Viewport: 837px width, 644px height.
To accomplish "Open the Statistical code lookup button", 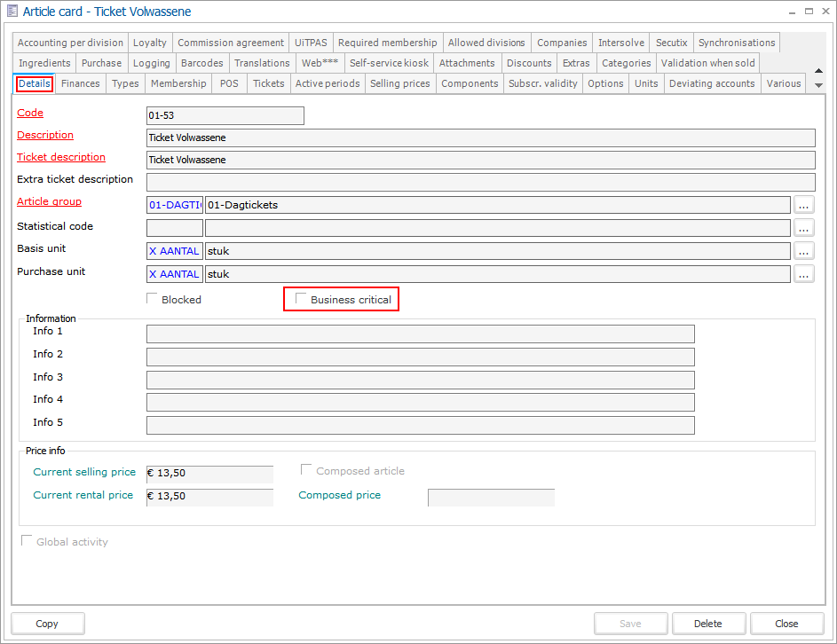I will (803, 228).
